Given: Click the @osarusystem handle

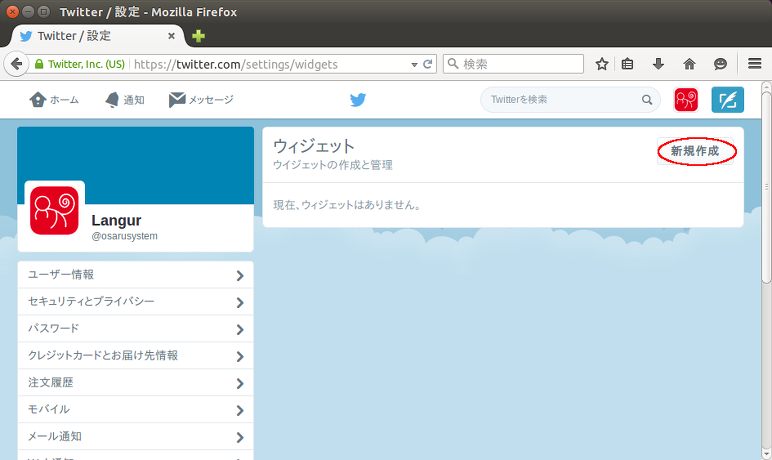Looking at the screenshot, I should pyautogui.click(x=125, y=236).
